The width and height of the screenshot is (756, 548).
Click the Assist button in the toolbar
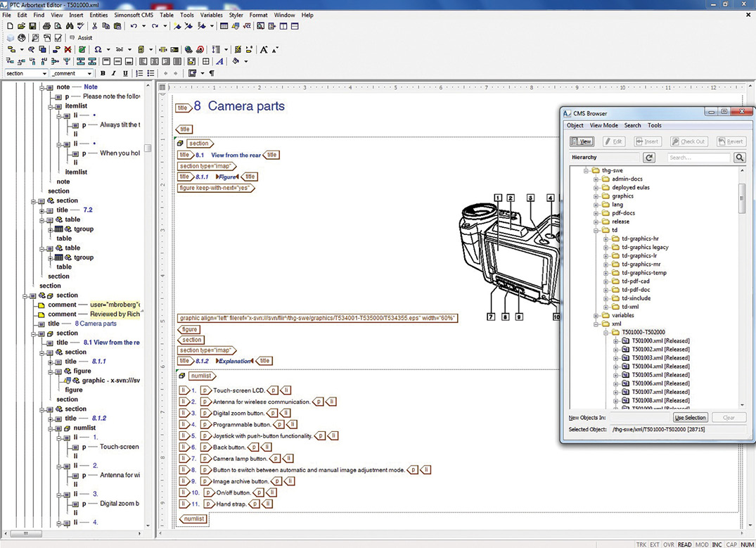tap(81, 37)
